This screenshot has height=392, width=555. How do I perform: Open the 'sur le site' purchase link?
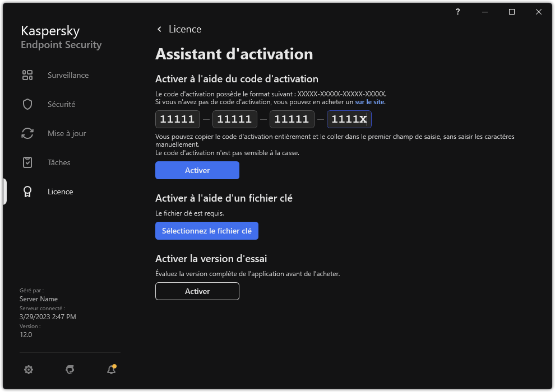tap(369, 101)
